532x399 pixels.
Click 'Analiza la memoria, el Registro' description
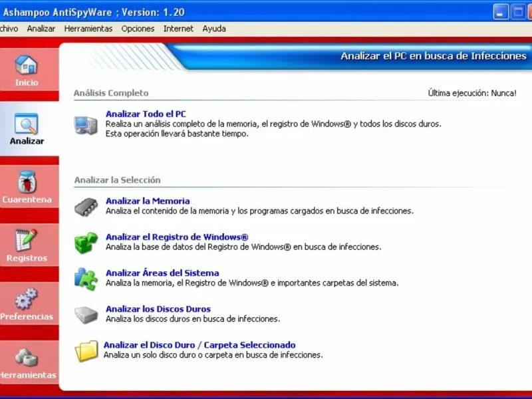coord(252,283)
